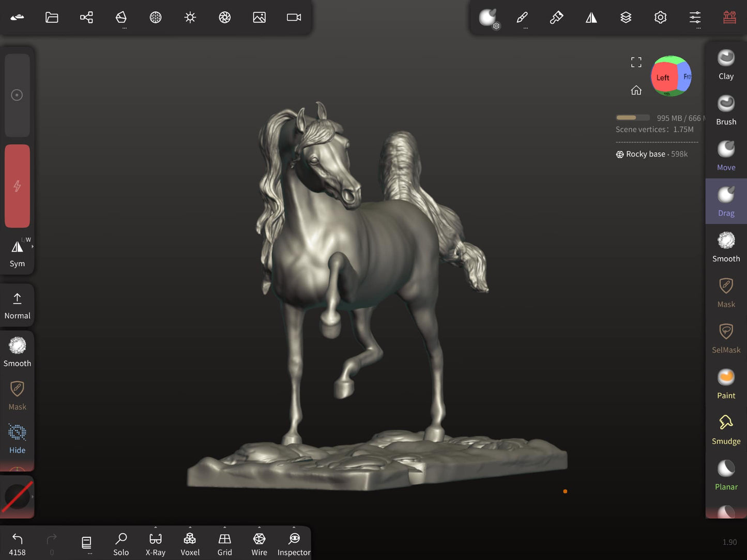This screenshot has width=747, height=560.
Task: Open the Files folder menu
Action: (52, 18)
